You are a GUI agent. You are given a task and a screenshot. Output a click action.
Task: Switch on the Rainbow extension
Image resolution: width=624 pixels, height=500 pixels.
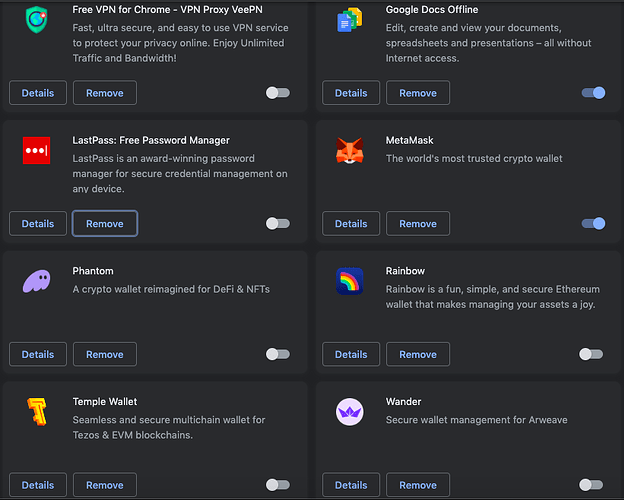tap(591, 354)
